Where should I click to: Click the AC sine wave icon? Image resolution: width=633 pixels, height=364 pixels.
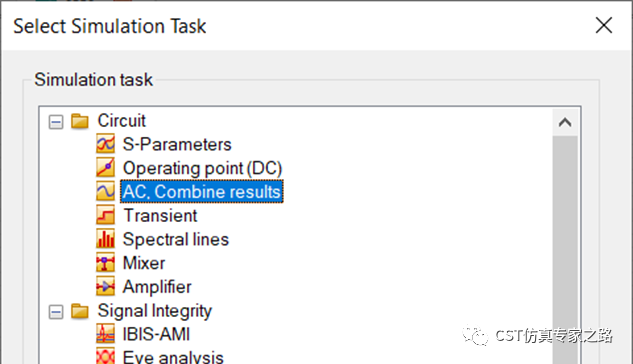[105, 191]
